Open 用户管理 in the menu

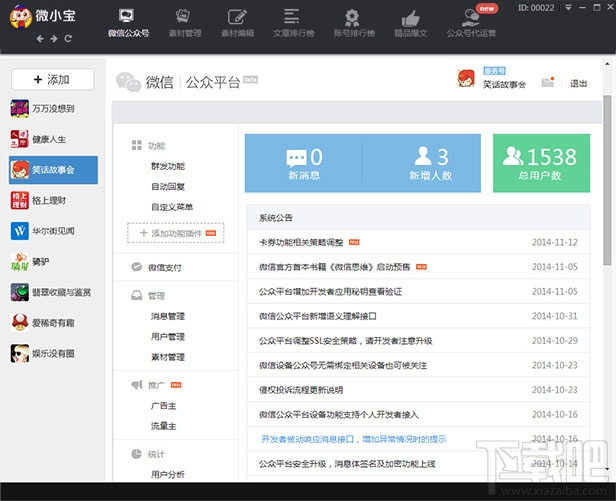(168, 337)
